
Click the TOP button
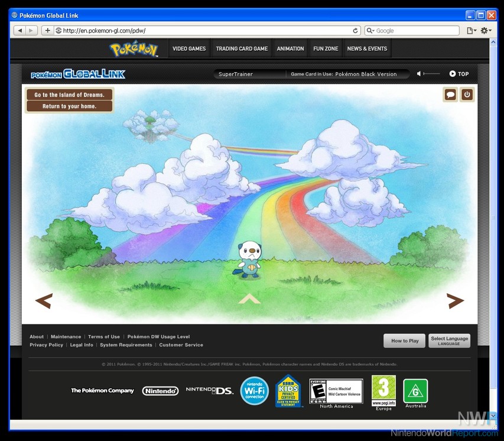point(459,74)
